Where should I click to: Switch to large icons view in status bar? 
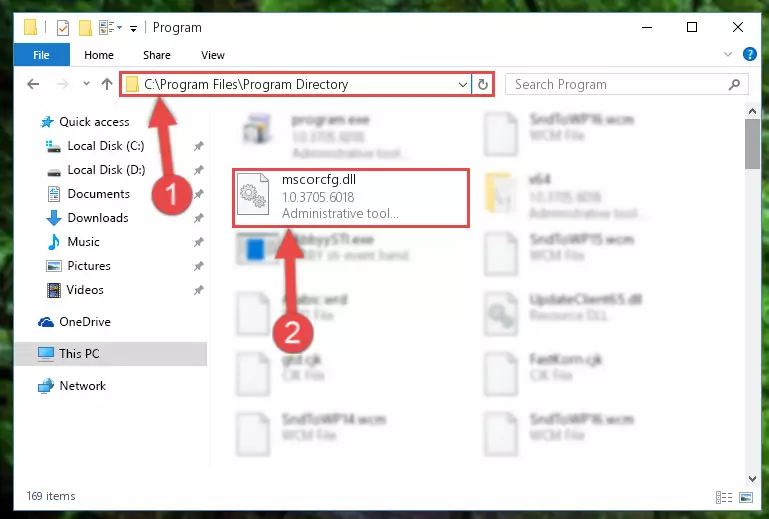(x=745, y=497)
